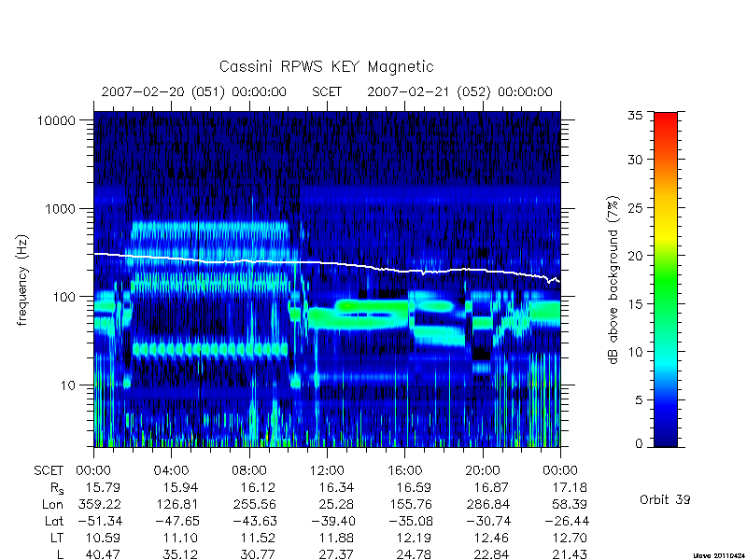Click the 'Rs' row header

(x=56, y=488)
